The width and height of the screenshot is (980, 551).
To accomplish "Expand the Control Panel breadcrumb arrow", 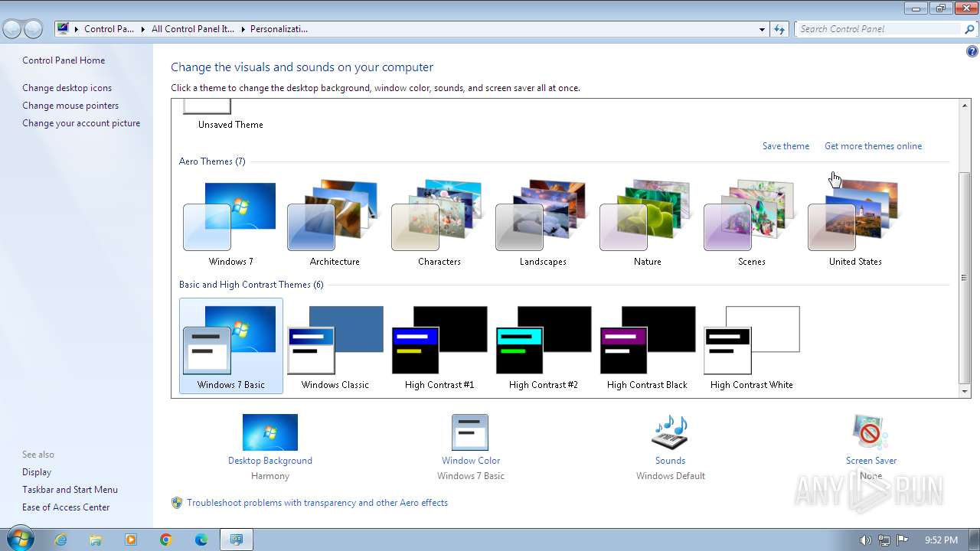I will (143, 29).
